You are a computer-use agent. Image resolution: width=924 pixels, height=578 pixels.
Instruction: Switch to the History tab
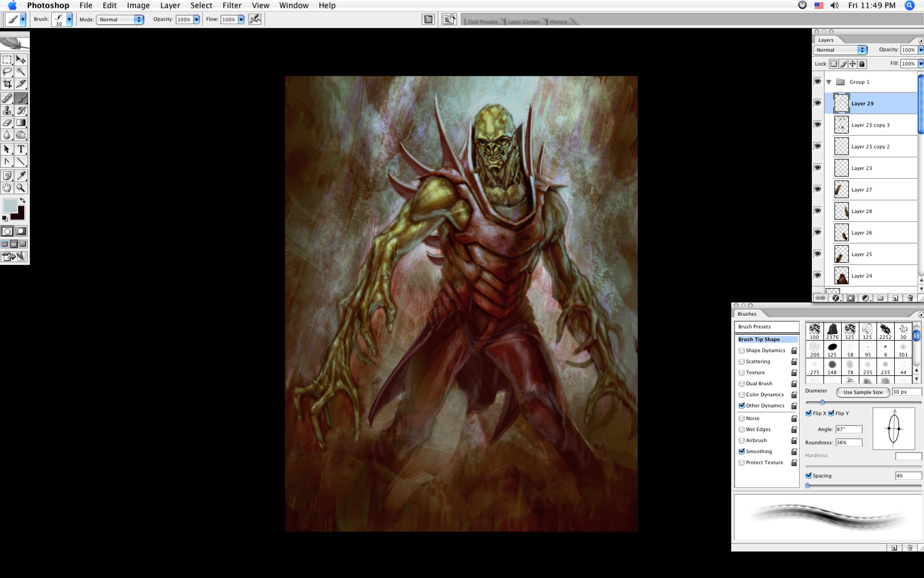(x=558, y=22)
